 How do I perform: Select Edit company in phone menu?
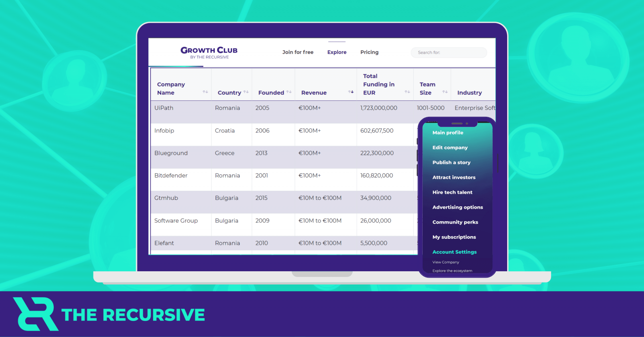click(x=450, y=148)
